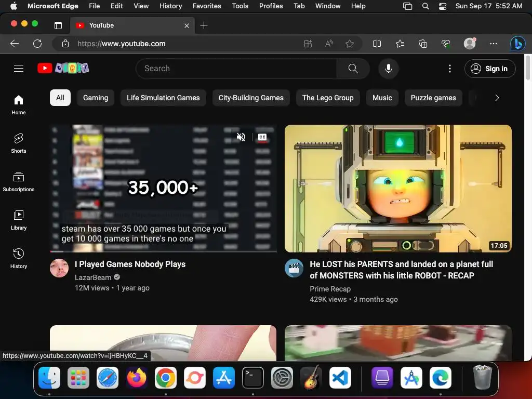532x399 pixels.
Task: View site information lock icon
Action: [x=65, y=44]
